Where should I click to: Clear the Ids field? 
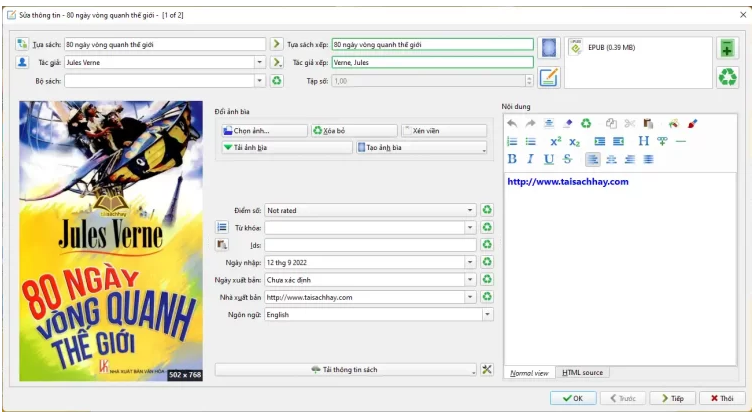[x=487, y=245]
